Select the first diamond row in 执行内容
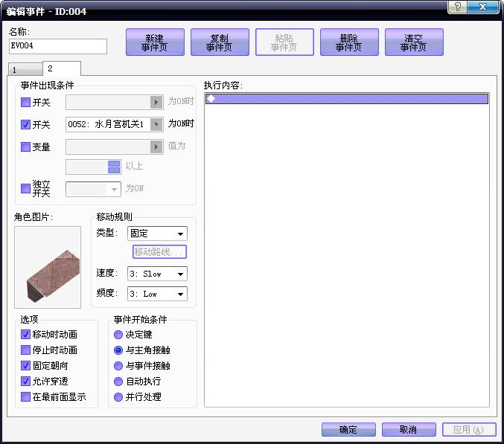 pyautogui.click(x=347, y=99)
